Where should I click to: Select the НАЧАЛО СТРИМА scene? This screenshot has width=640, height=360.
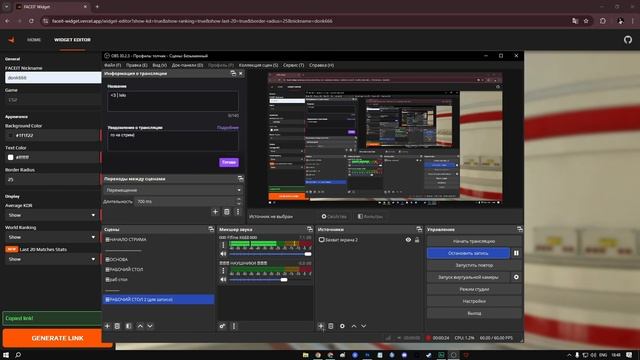[x=126, y=240]
